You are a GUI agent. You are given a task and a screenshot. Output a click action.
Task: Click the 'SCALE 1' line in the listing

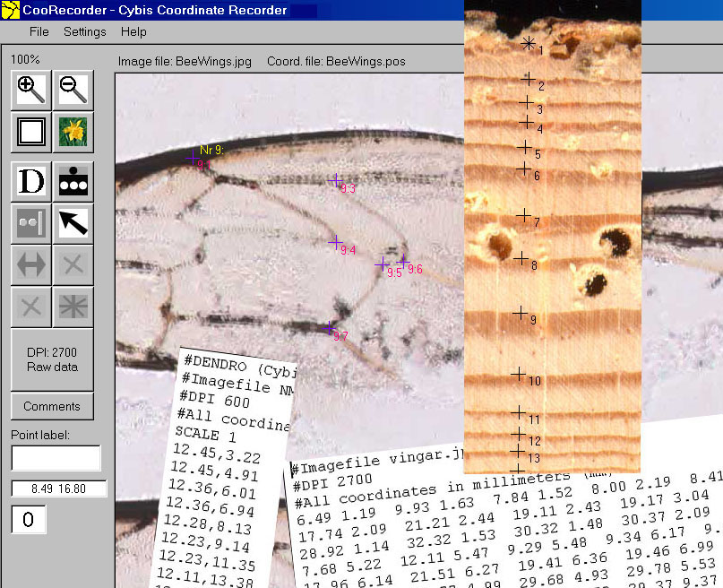[205, 434]
